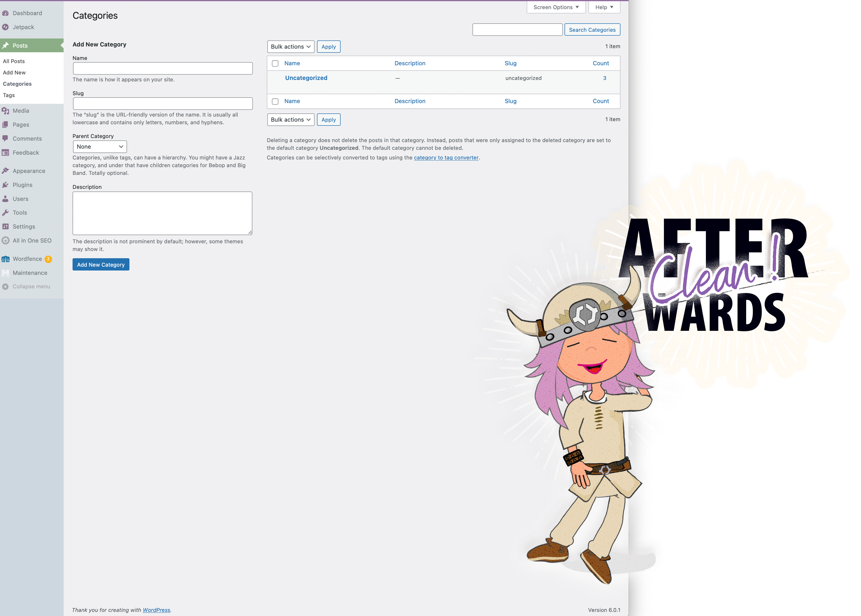Open the WordPress footer link
This screenshot has height=616, width=861.
point(156,610)
